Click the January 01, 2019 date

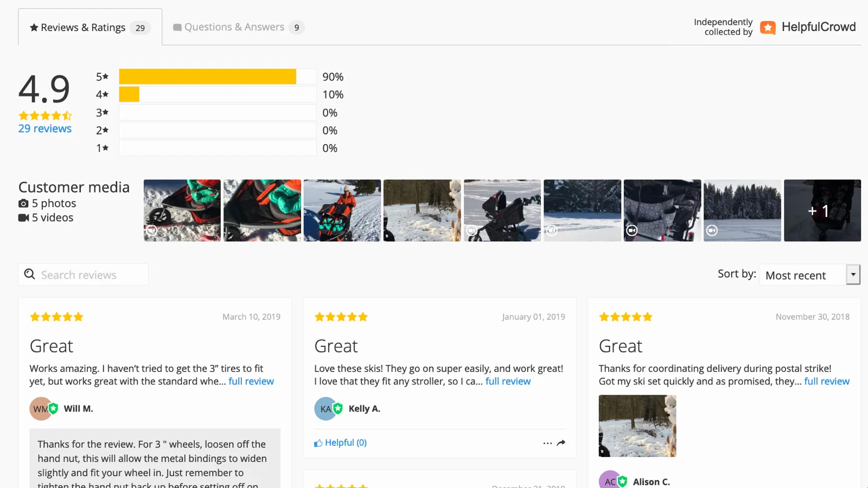(533, 317)
